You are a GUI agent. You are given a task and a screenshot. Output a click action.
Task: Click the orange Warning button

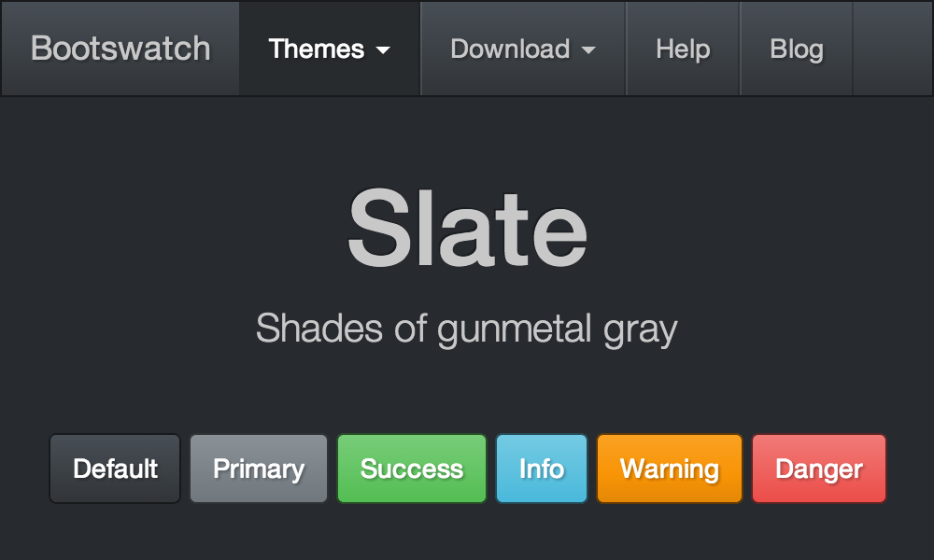pyautogui.click(x=669, y=469)
